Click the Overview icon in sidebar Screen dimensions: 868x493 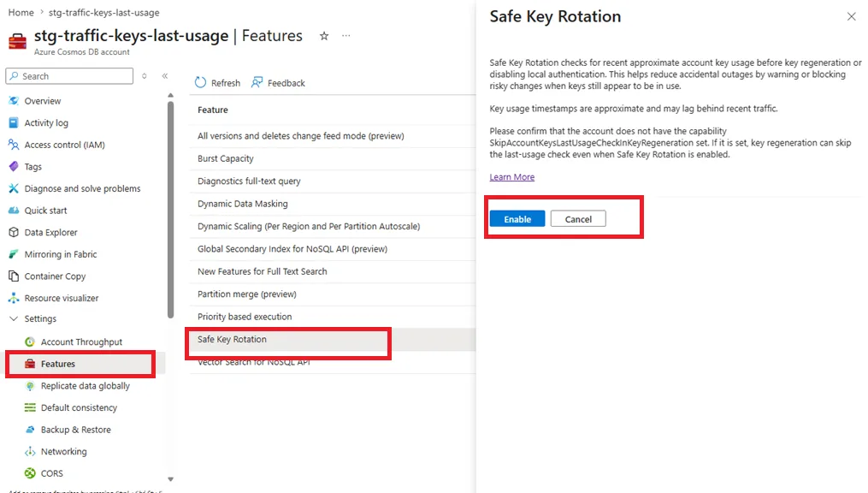[14, 101]
